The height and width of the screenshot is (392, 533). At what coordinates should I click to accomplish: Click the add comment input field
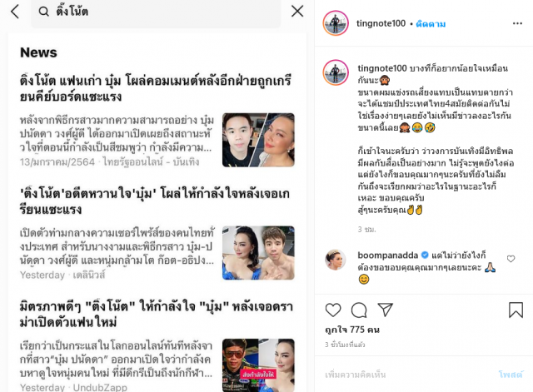pos(408,375)
